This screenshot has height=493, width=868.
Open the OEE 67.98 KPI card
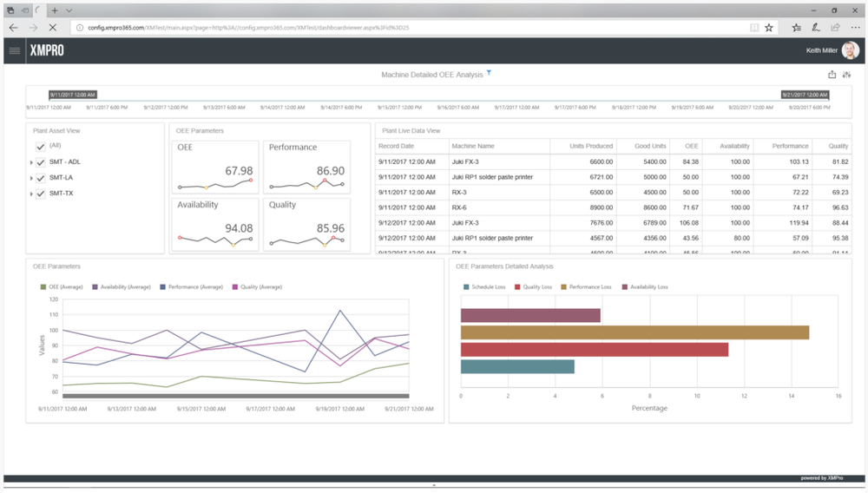tap(215, 168)
